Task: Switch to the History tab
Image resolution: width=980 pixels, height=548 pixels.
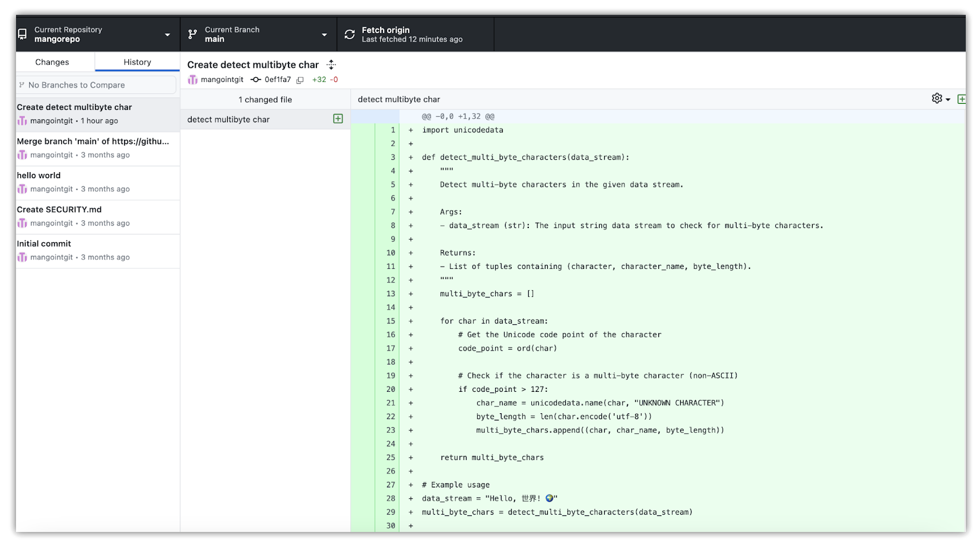Action: coord(137,62)
